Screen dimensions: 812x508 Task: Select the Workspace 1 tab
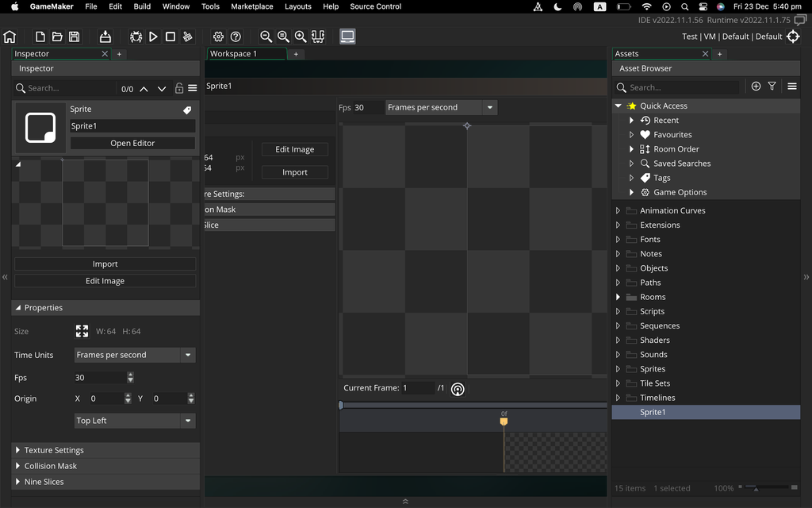pos(247,53)
